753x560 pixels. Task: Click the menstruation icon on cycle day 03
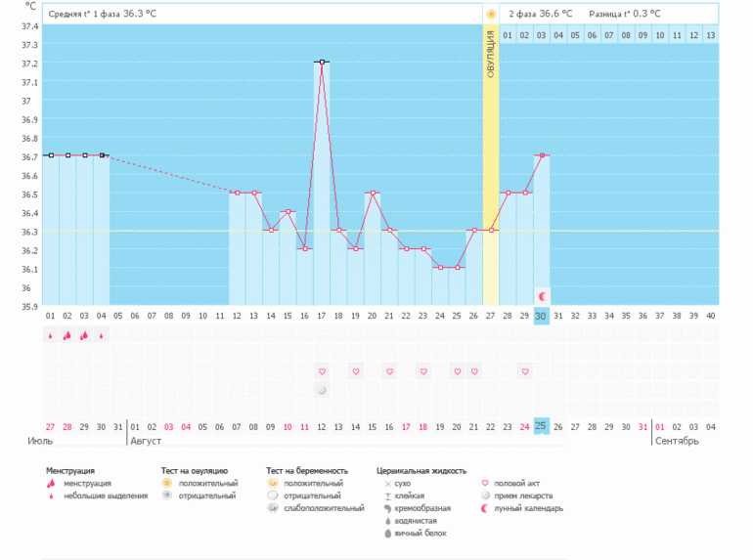[x=84, y=335]
